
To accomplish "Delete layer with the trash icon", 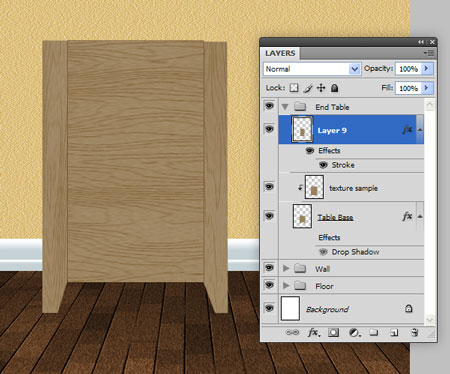I will coord(414,332).
